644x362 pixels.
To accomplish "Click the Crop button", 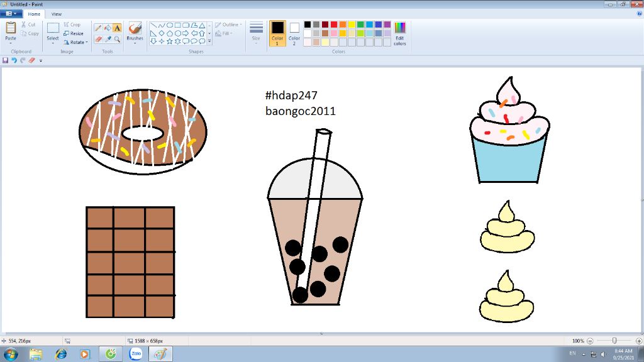I will (x=72, y=25).
